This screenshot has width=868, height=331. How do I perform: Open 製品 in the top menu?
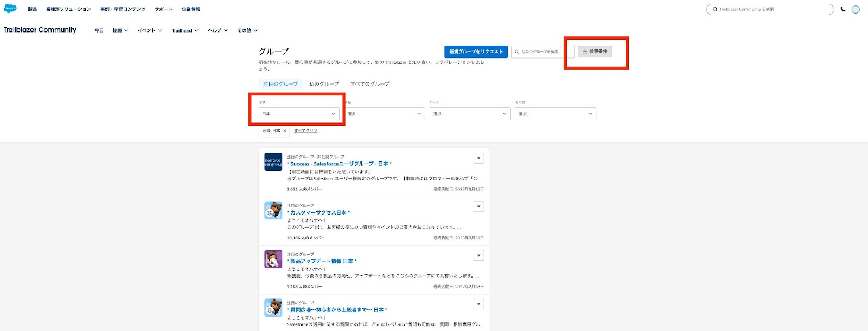33,9
